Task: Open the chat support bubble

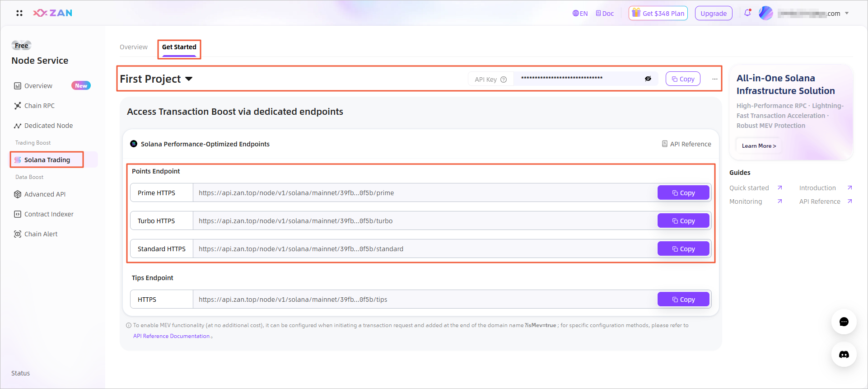Action: point(844,322)
